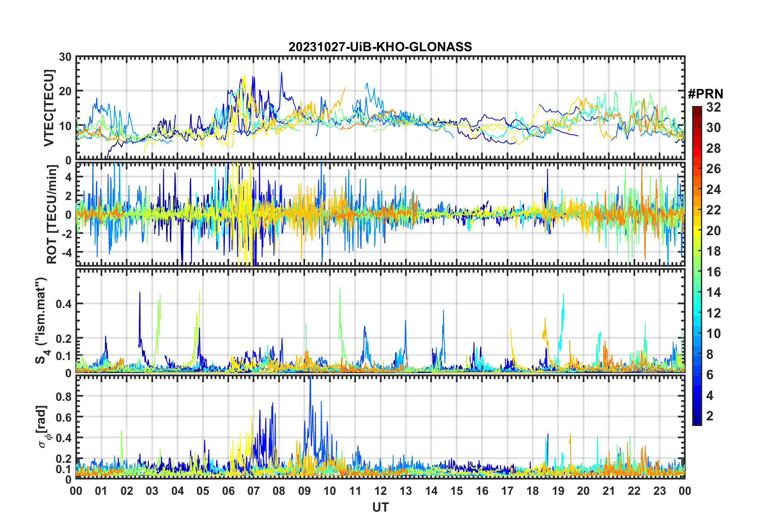Click hour 01 on the UT axis
761x532 pixels.
click(101, 491)
